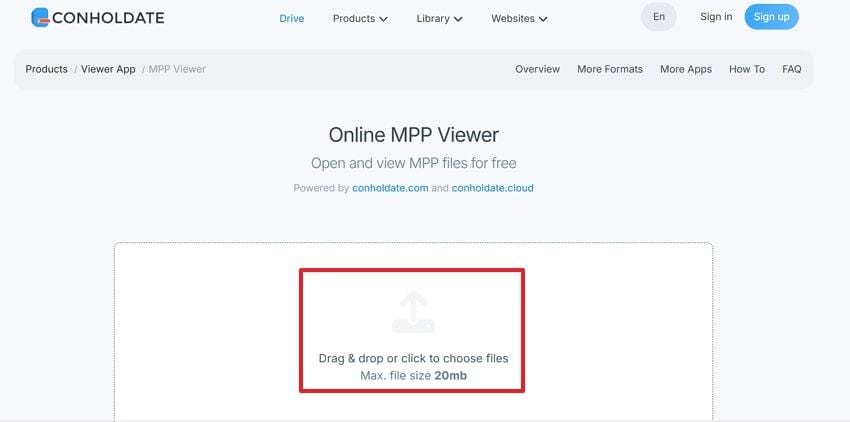Open conholdate.com link
This screenshot has width=850, height=422.
coord(390,188)
